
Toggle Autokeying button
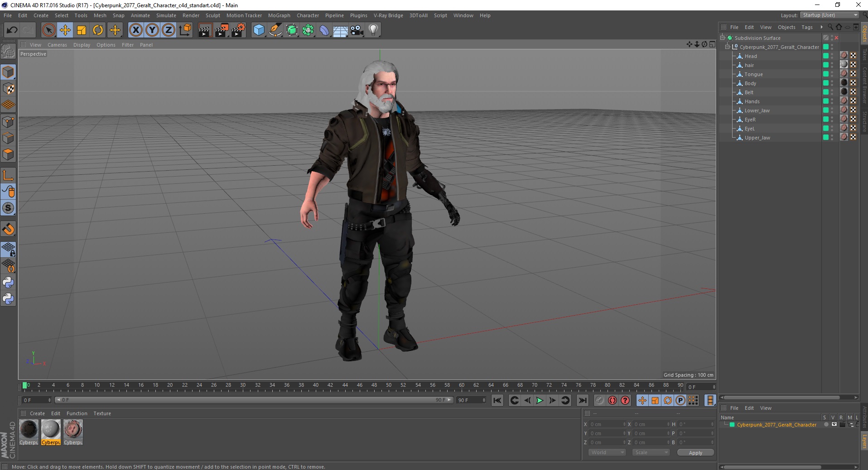[x=612, y=400]
